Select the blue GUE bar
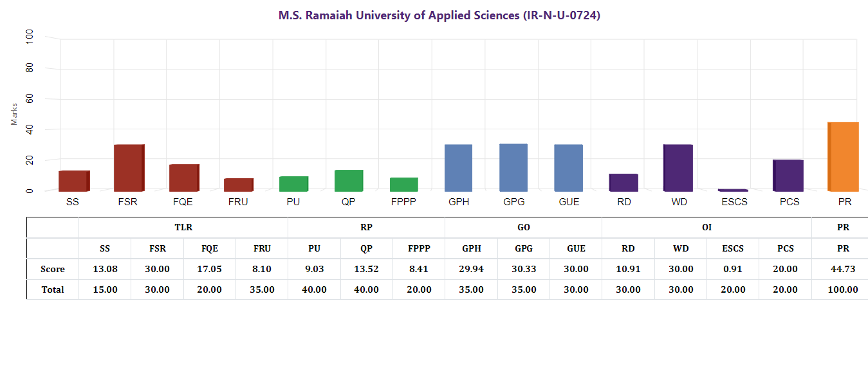868x386 pixels. [x=569, y=168]
